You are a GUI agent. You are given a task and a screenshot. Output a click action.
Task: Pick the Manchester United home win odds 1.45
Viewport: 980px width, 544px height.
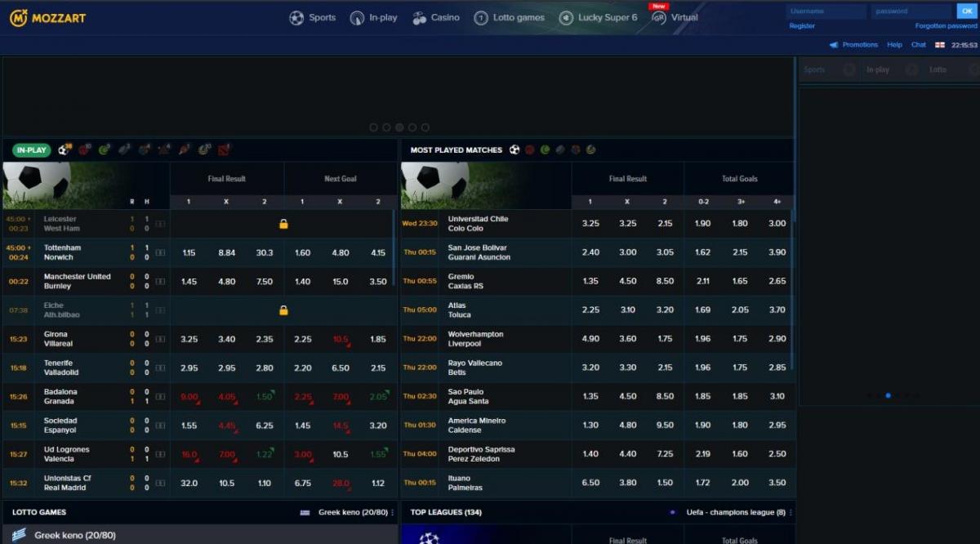(x=189, y=282)
